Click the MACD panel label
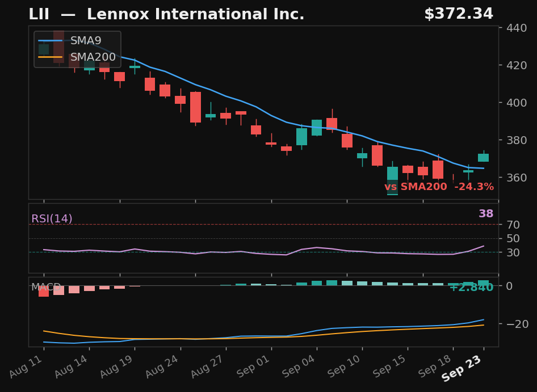The width and height of the screenshot is (537, 392). point(46,287)
